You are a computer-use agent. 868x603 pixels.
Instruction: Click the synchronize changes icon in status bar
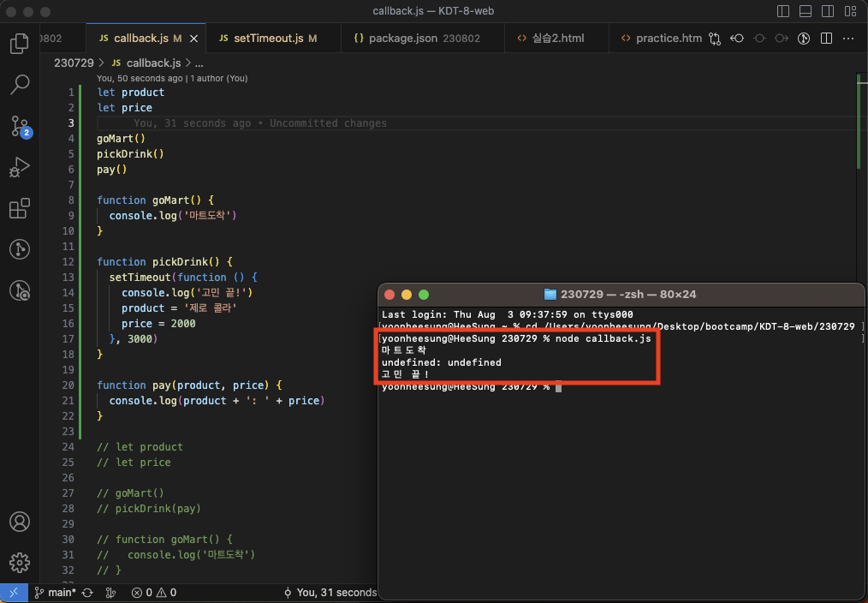click(x=87, y=593)
